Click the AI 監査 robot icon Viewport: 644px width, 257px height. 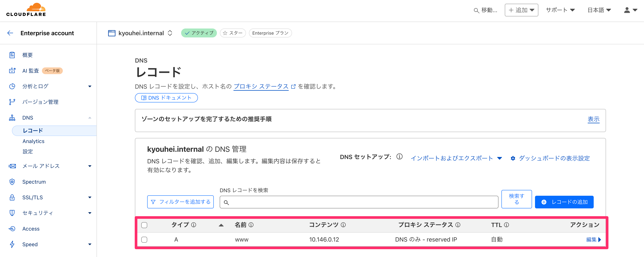point(12,71)
